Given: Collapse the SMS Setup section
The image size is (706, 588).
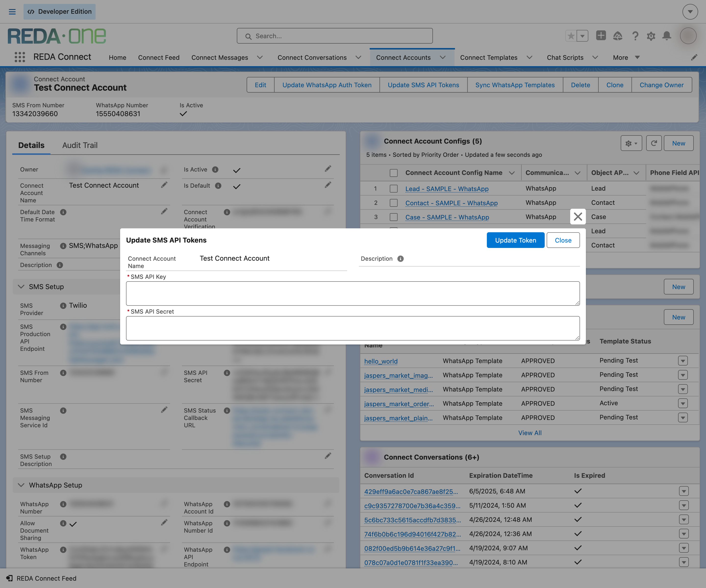Looking at the screenshot, I should click(21, 287).
